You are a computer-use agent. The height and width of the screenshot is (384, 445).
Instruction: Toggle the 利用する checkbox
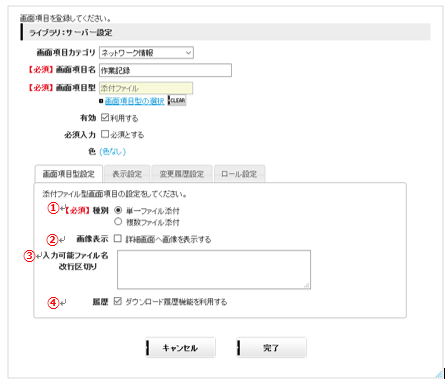[x=105, y=117]
